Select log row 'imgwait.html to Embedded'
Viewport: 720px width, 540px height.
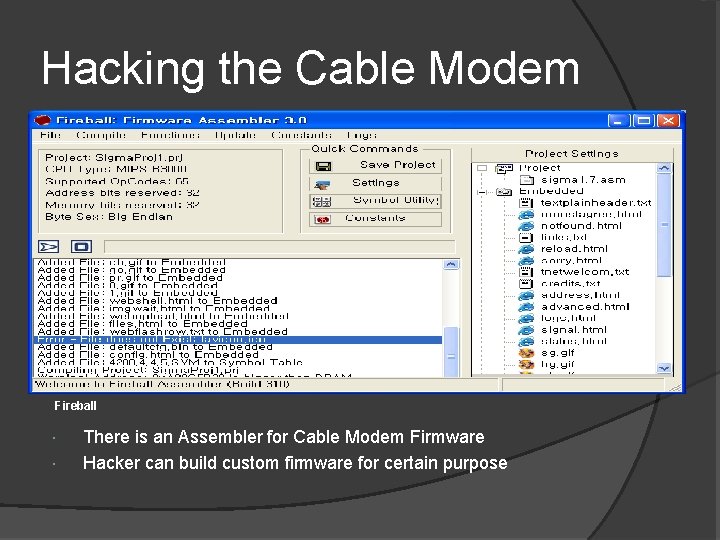(x=153, y=309)
